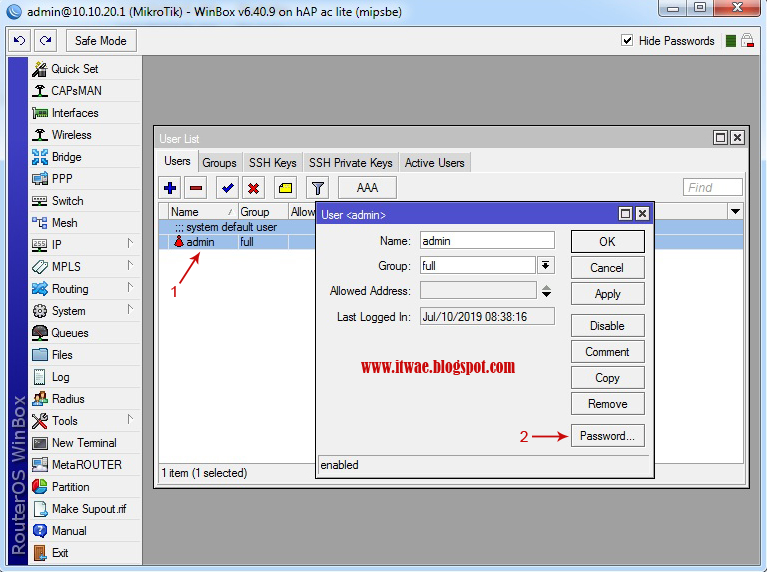The width and height of the screenshot is (767, 572).
Task: Maximize the User List window
Action: [x=721, y=137]
